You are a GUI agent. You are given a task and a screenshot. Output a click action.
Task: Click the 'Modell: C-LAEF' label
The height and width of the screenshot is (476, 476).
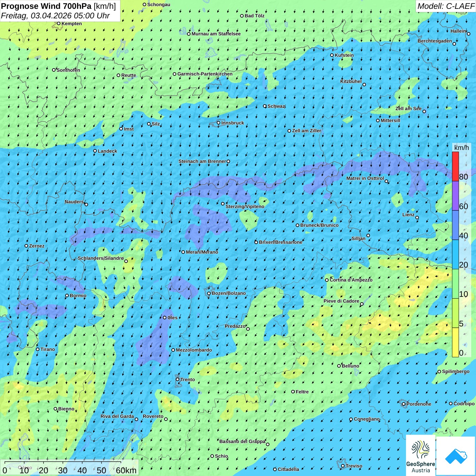coord(446,6)
